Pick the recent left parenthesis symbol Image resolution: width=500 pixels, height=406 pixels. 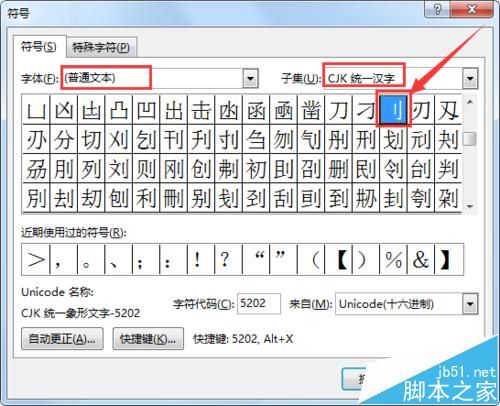pos(311,259)
